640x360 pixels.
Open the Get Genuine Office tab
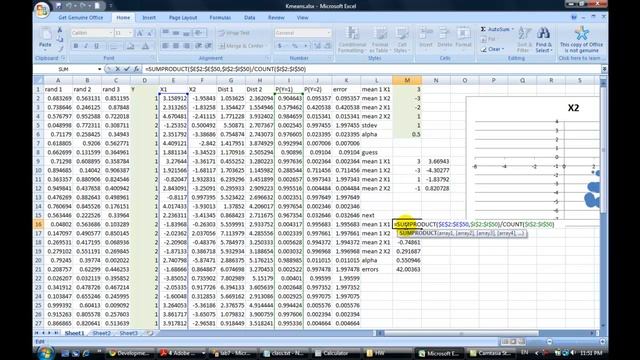pyautogui.click(x=81, y=18)
